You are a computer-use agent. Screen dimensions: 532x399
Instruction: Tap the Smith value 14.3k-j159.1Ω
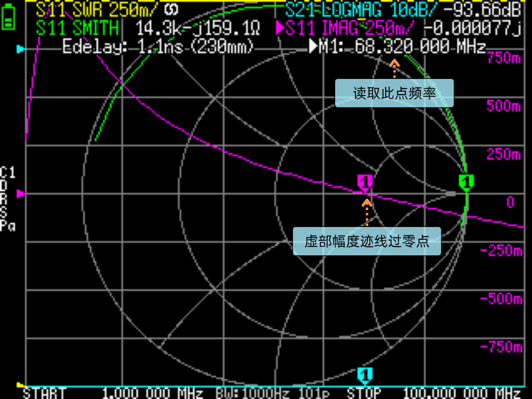pos(198,28)
